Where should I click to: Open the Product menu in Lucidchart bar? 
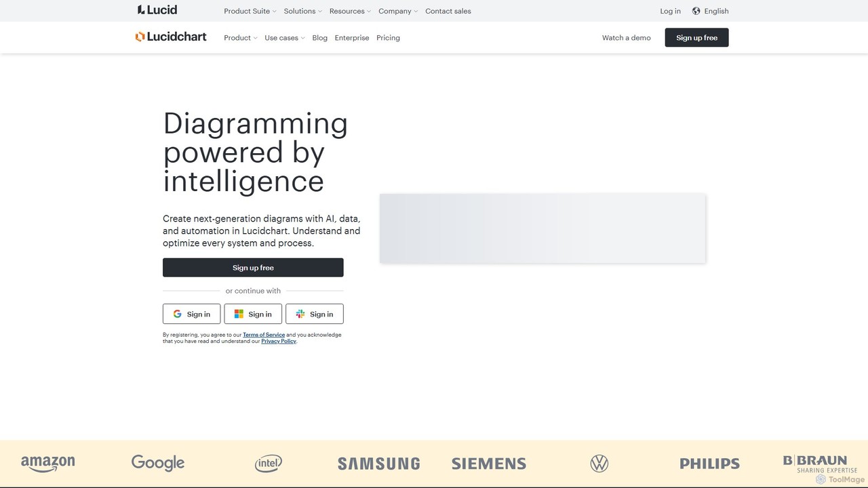pos(241,38)
